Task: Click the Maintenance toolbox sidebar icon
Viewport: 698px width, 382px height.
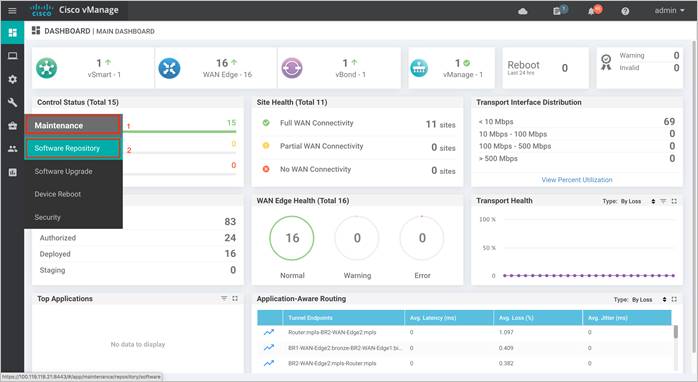Action: coord(12,126)
